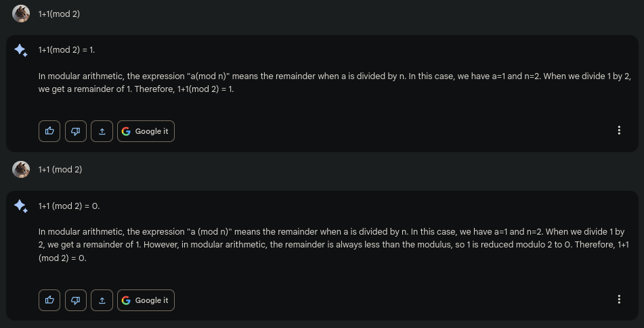Screen dimensions: 644x328
Task: Click user avatar beside first prompt
Action: [x=21, y=14]
